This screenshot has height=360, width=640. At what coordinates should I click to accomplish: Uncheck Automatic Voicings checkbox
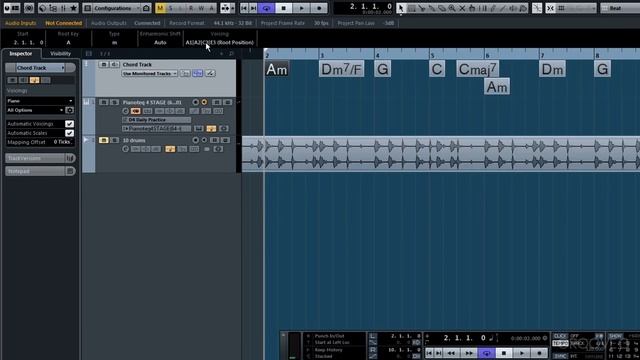(x=70, y=124)
